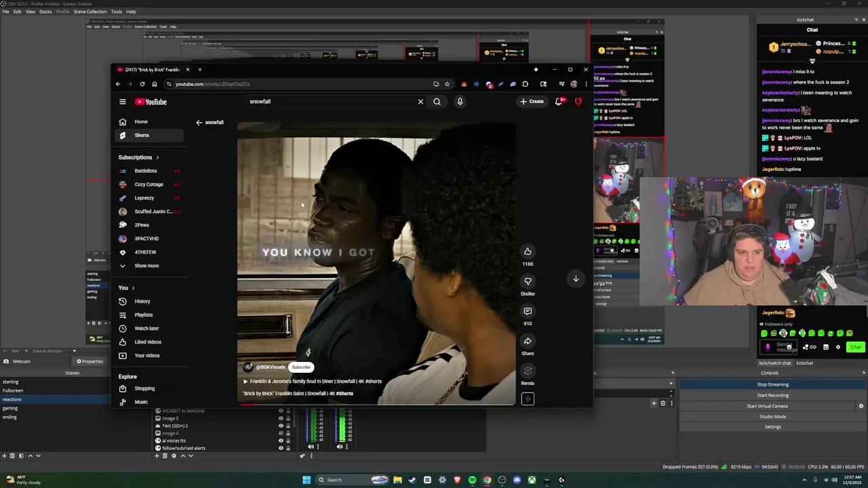
Task: Open the YouTube Create dropdown
Action: (x=532, y=102)
